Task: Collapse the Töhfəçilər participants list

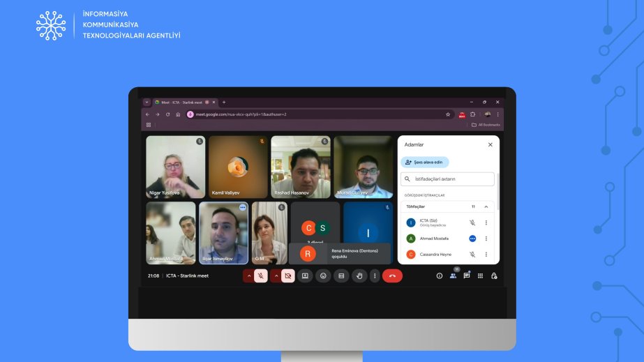Action: click(x=486, y=206)
